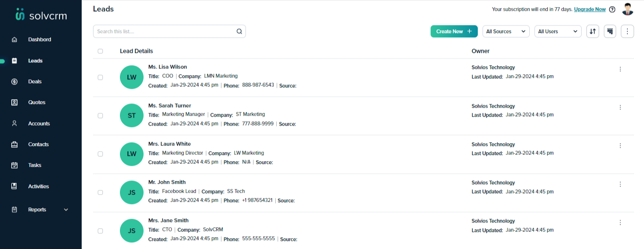Open lead Mr. John Smith
This screenshot has width=644, height=249.
[167, 182]
